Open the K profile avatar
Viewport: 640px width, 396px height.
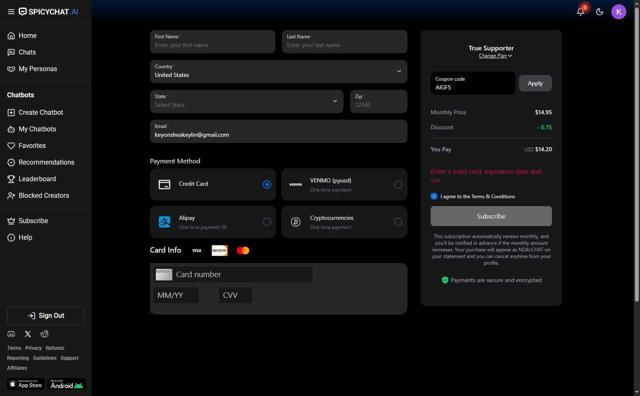pyautogui.click(x=618, y=11)
